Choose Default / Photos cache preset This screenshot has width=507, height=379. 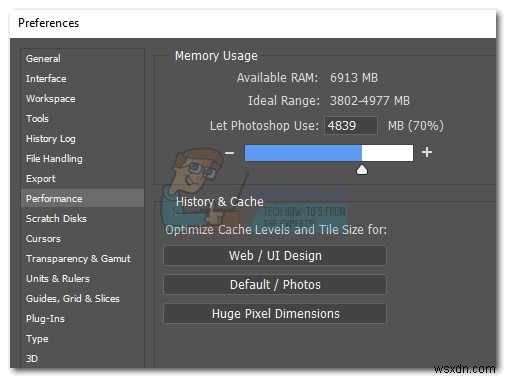(x=275, y=285)
